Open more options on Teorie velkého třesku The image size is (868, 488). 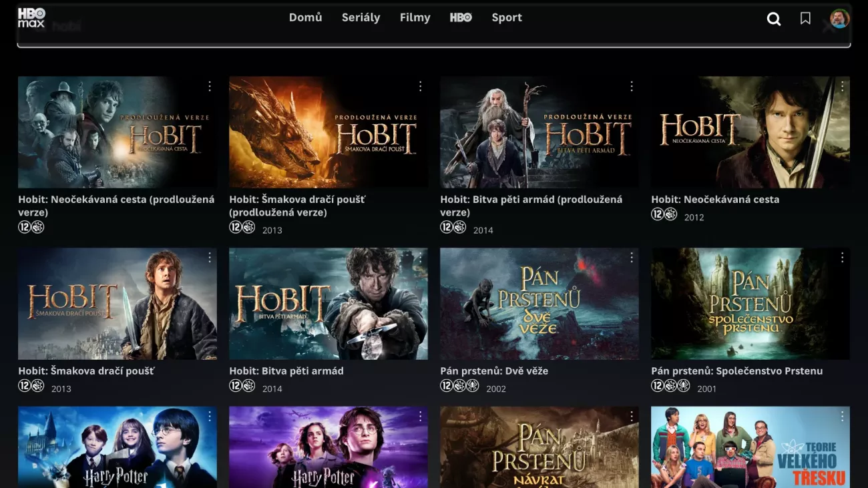pos(843,417)
